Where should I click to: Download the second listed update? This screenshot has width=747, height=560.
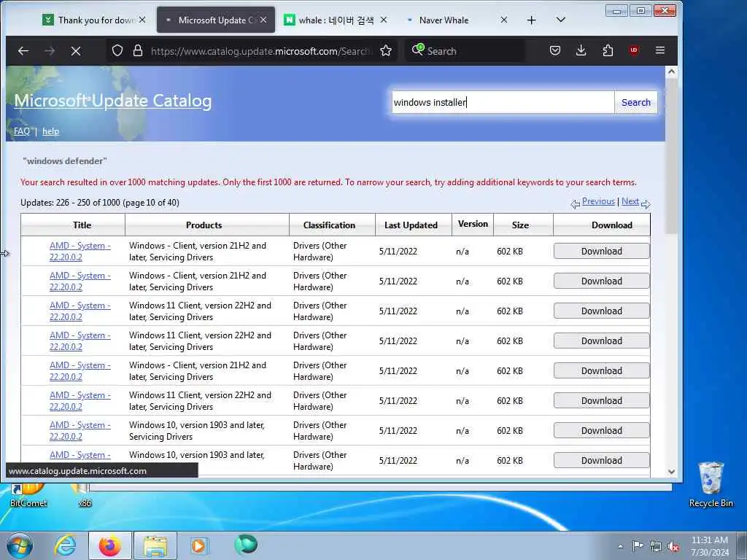[x=602, y=281]
